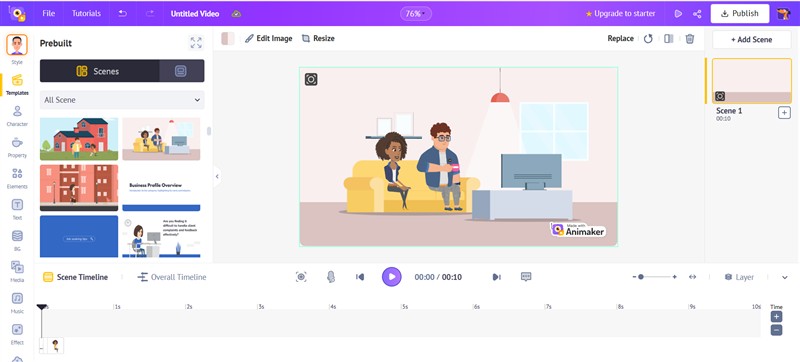800x362 pixels.
Task: Open the user profile avatar
Action: [x=783, y=13]
